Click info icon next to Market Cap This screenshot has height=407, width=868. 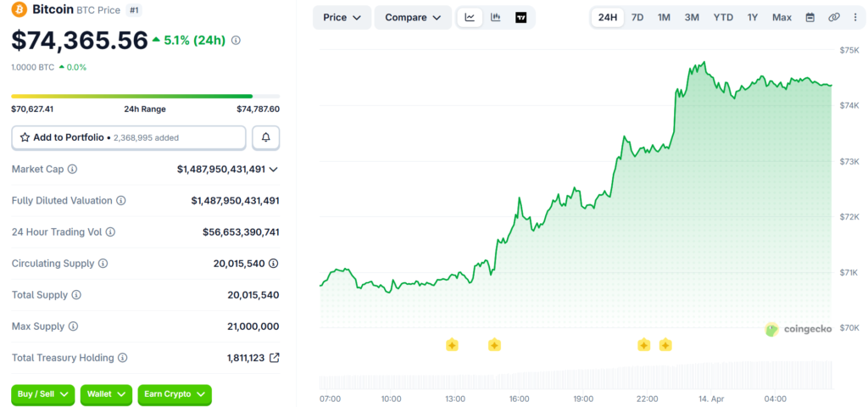[x=72, y=170]
